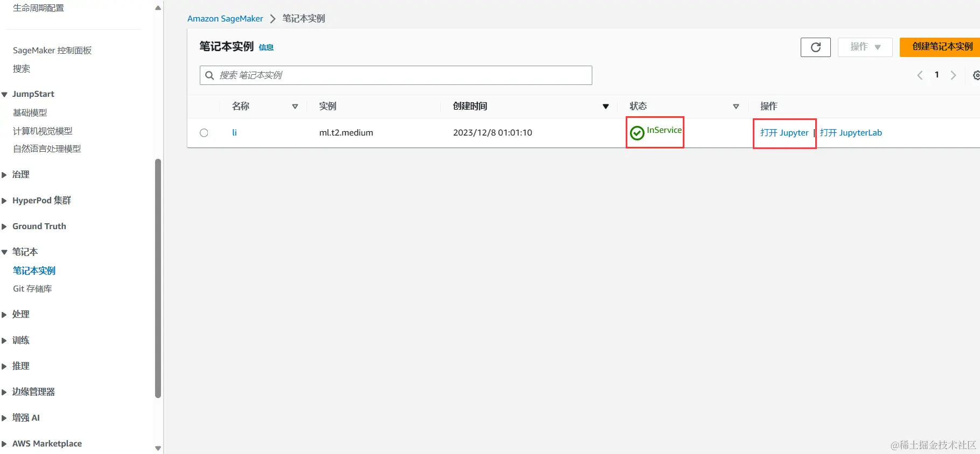Viewport: 980px width, 454px height.
Task: Click the ml.t2.medium instance type cell
Action: 346,133
